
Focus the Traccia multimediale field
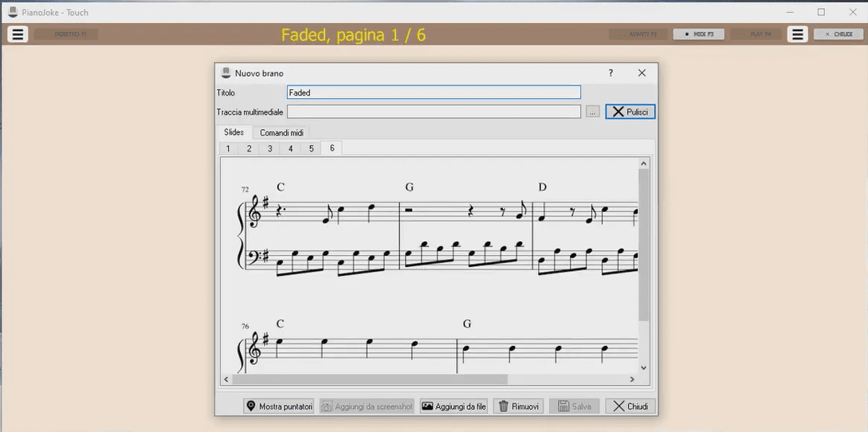coord(434,112)
